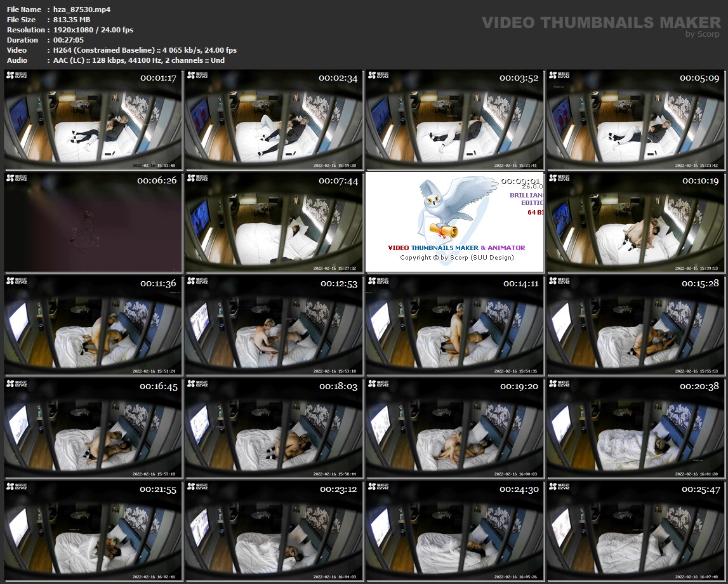The image size is (728, 584).
Task: Click the dark frame at 00:06:26
Action: click(x=93, y=223)
